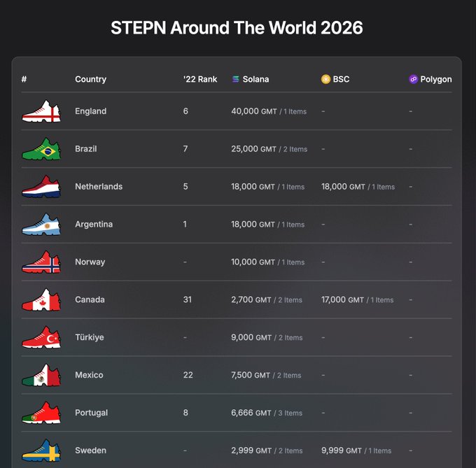Click Canada's 17,000 GMT BSC value
This screenshot has width=476, height=468.
pos(342,299)
